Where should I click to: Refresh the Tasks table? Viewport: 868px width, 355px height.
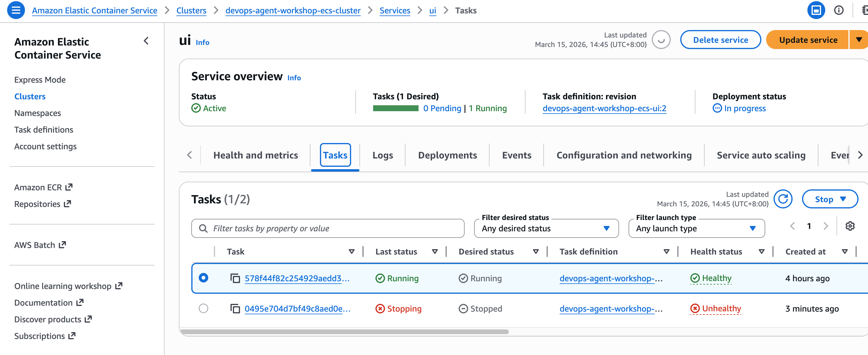pyautogui.click(x=782, y=199)
